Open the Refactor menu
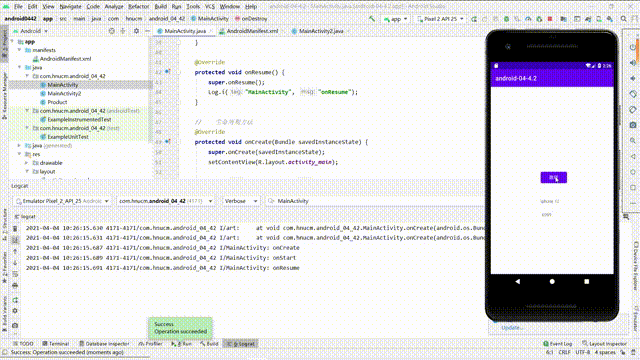The image size is (640, 360). [x=138, y=7]
